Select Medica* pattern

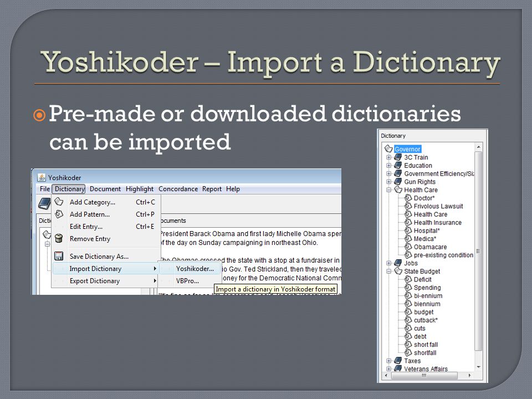425,239
